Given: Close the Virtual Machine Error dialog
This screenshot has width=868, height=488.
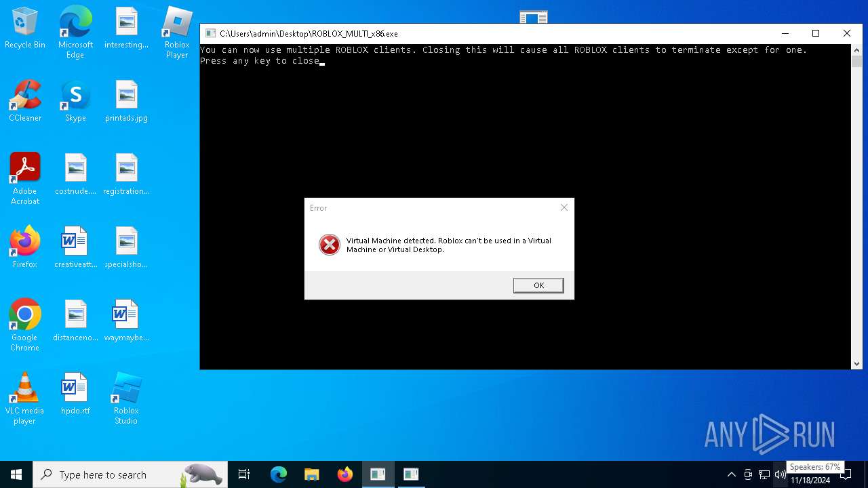Looking at the screenshot, I should point(564,208).
